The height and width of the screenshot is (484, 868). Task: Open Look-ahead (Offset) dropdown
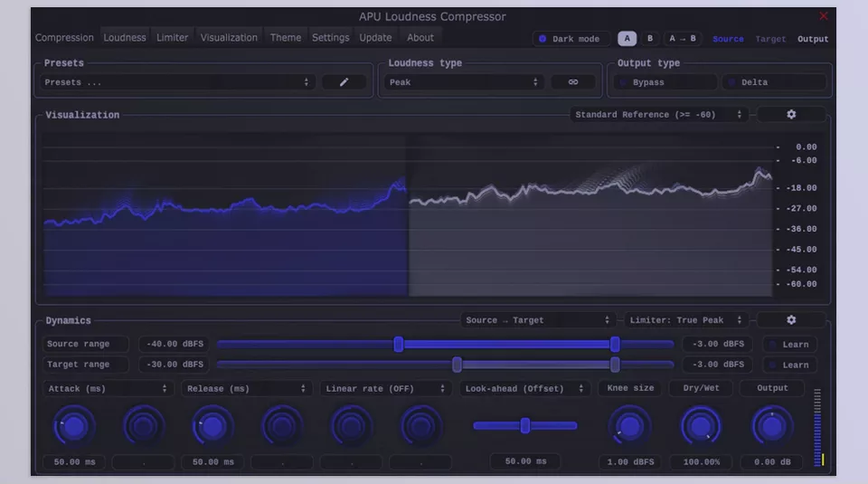(524, 388)
